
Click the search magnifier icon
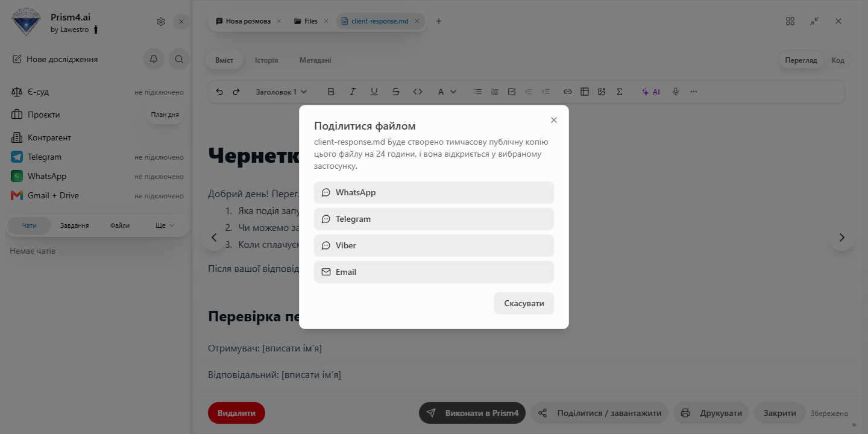[179, 59]
